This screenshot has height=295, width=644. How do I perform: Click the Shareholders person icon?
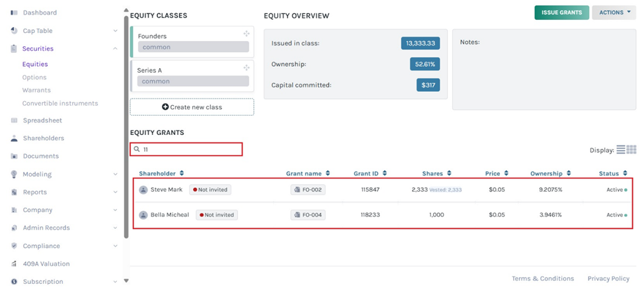(15, 138)
